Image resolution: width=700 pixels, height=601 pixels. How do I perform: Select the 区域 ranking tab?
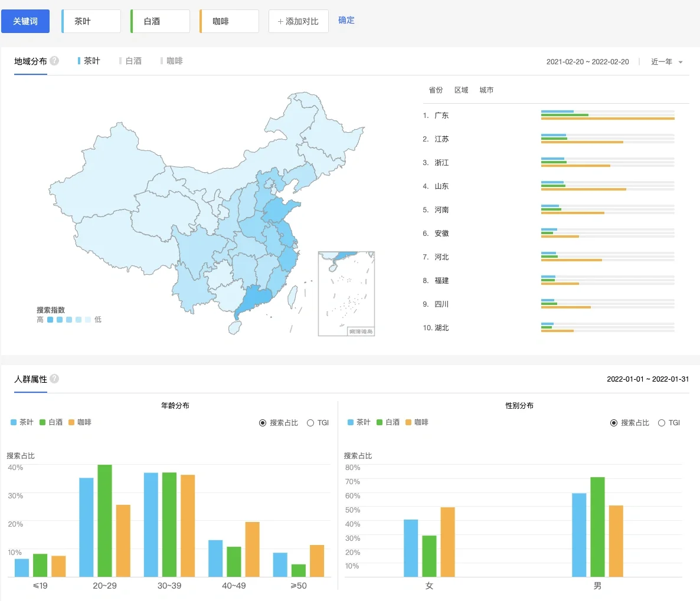click(461, 90)
